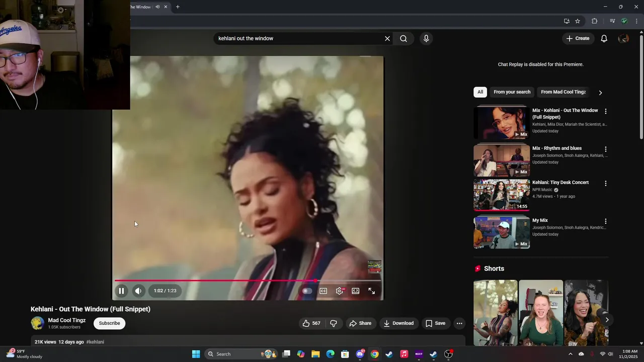Toggle closed captions in the player
This screenshot has height=362, width=644.
pyautogui.click(x=324, y=291)
